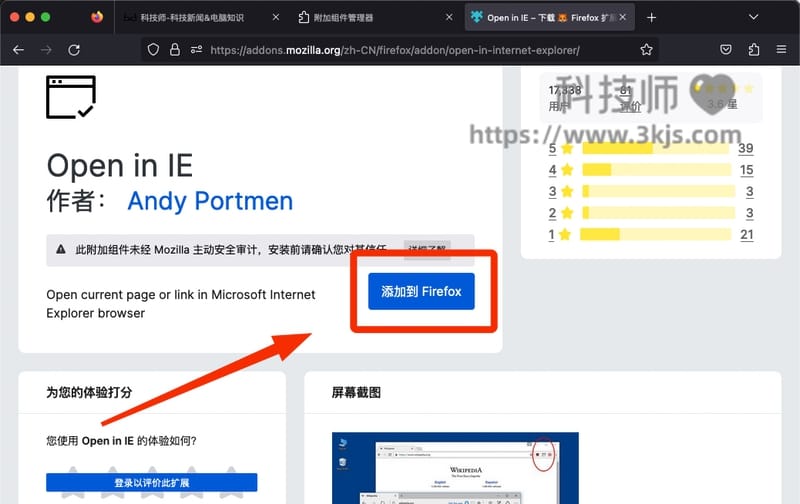The image size is (800, 504).
Task: Click the Open in IE extension icon
Action: click(x=71, y=97)
